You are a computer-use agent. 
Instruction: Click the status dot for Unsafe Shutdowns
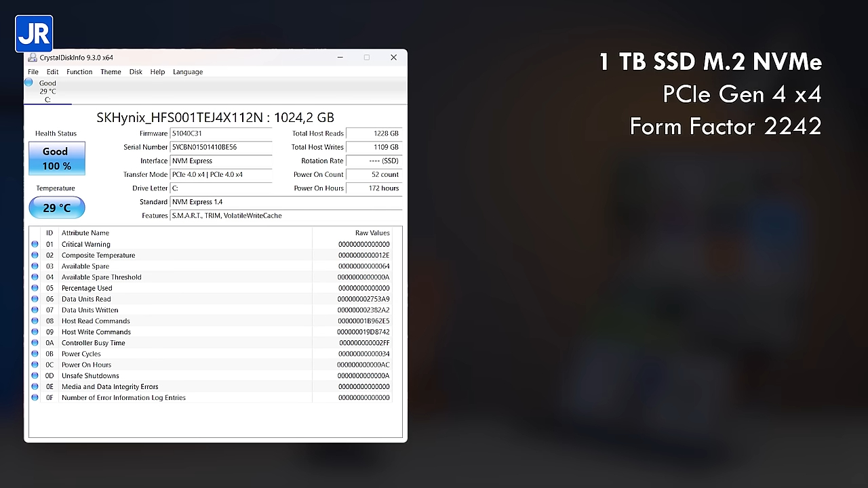pyautogui.click(x=35, y=375)
